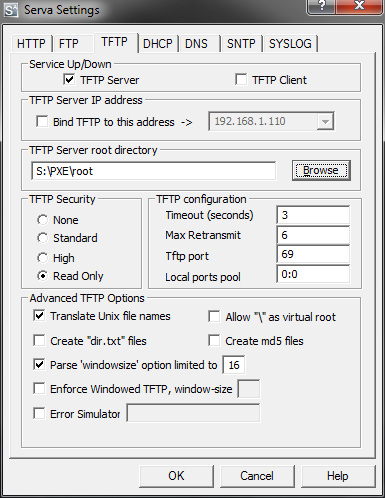Check Enforce Windowed TFTP checkbox

tap(39, 389)
